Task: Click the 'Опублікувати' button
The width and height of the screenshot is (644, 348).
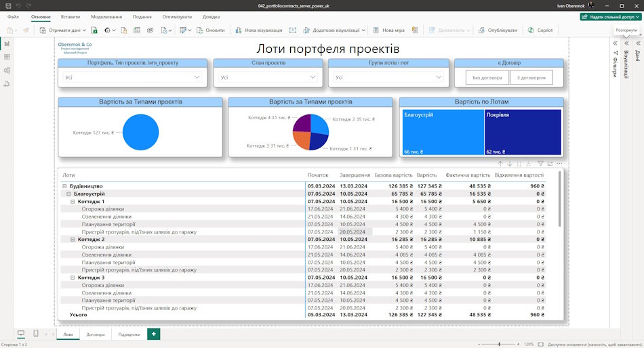Action: tap(498, 30)
